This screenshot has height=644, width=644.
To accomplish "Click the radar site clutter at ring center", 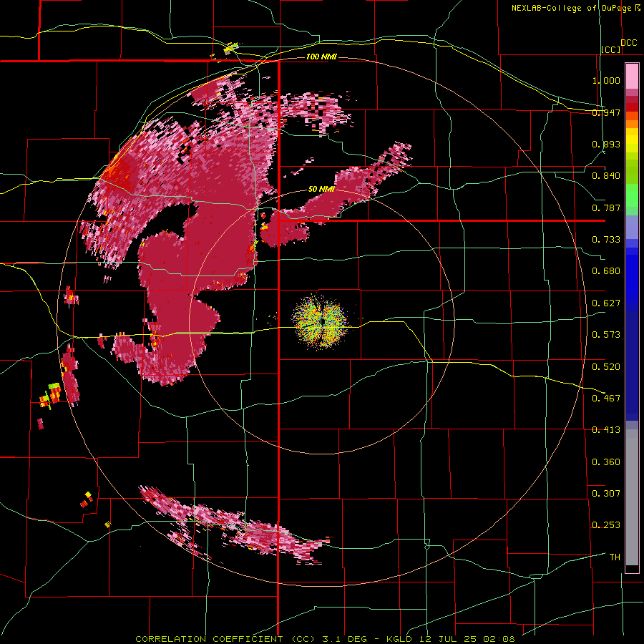I will (x=321, y=321).
